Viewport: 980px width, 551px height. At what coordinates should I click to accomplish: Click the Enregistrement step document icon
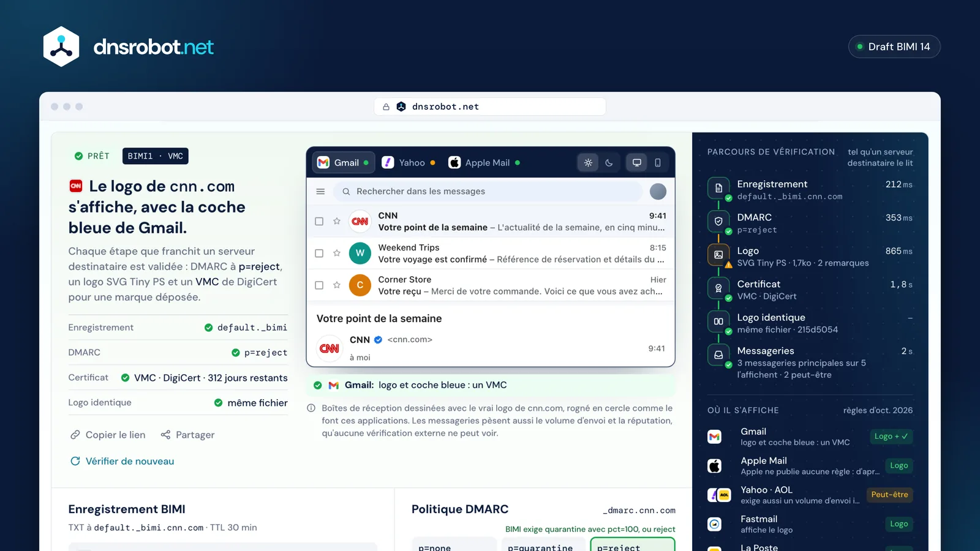pos(718,188)
